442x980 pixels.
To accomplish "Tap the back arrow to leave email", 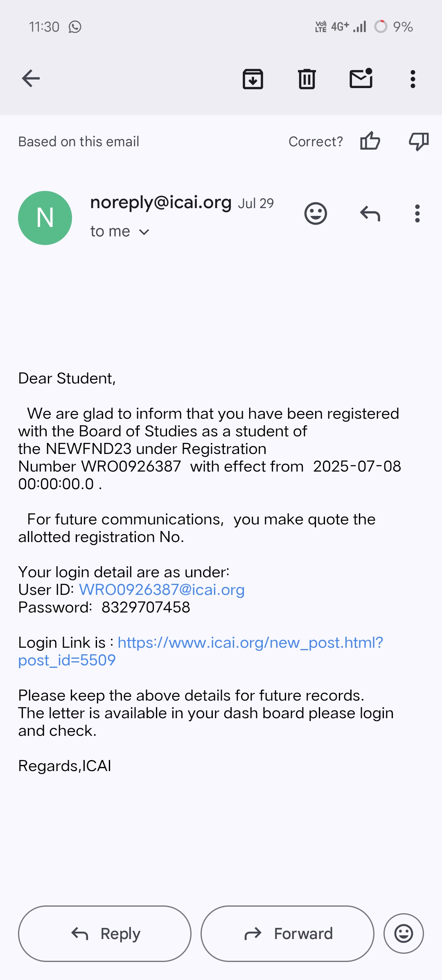I will 31,78.
